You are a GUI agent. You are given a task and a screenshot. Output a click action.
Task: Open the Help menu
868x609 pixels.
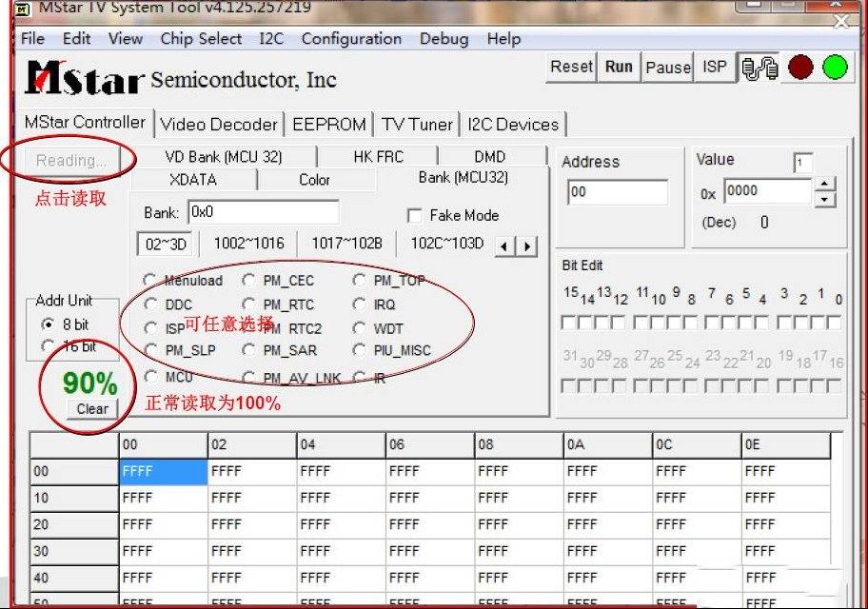[x=503, y=39]
